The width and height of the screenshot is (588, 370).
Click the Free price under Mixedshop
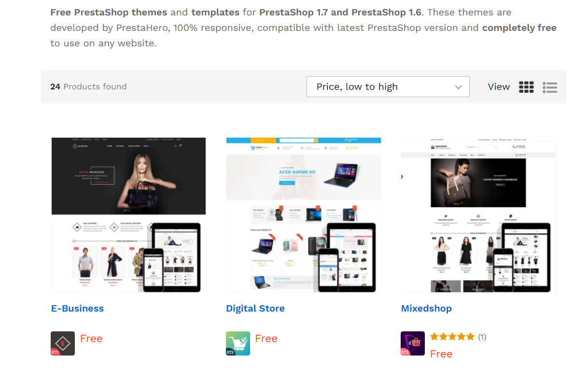[x=441, y=354]
